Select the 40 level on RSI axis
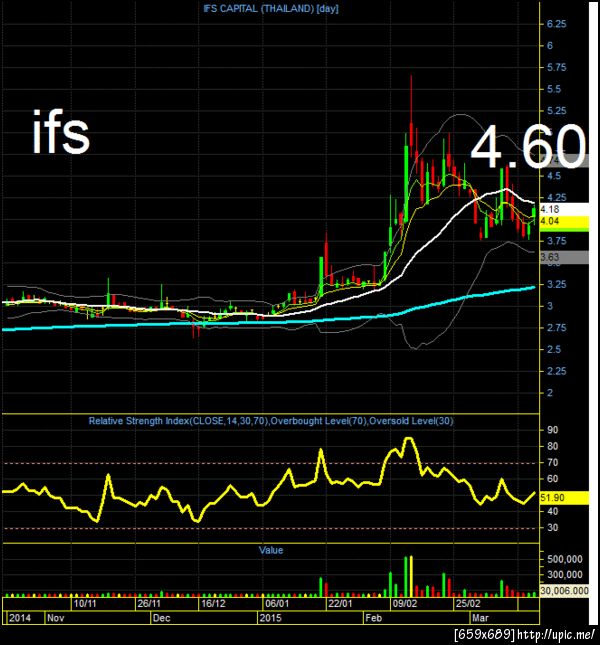 [553, 511]
